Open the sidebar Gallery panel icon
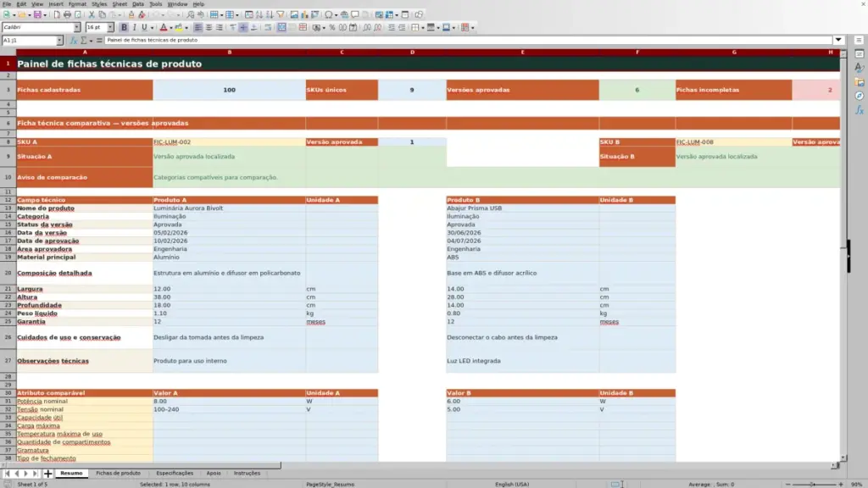 (860, 82)
